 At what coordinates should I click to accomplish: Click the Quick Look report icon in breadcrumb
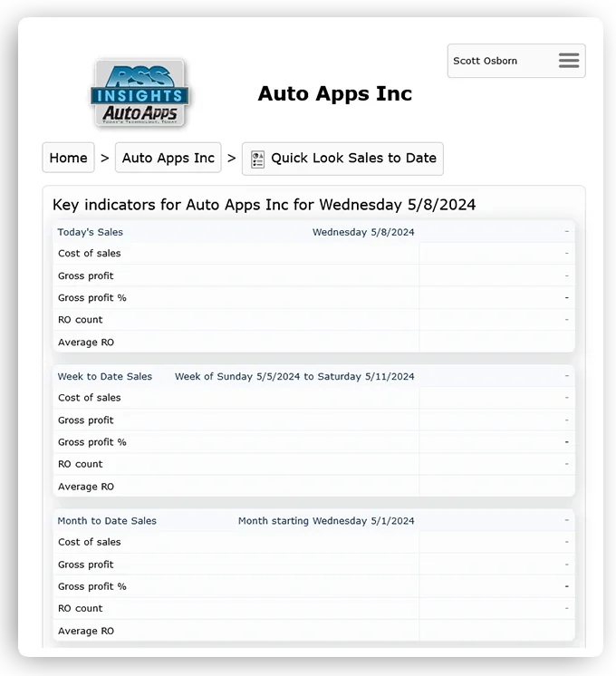pyautogui.click(x=257, y=159)
